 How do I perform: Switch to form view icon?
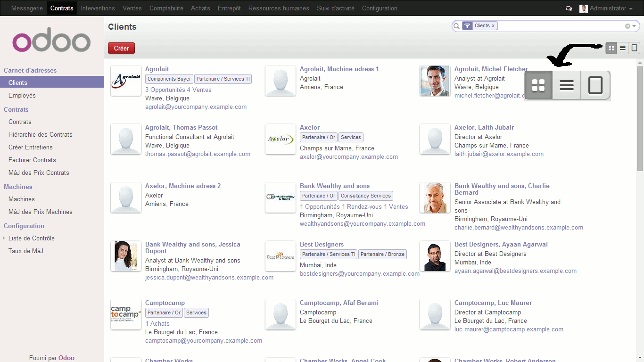635,48
